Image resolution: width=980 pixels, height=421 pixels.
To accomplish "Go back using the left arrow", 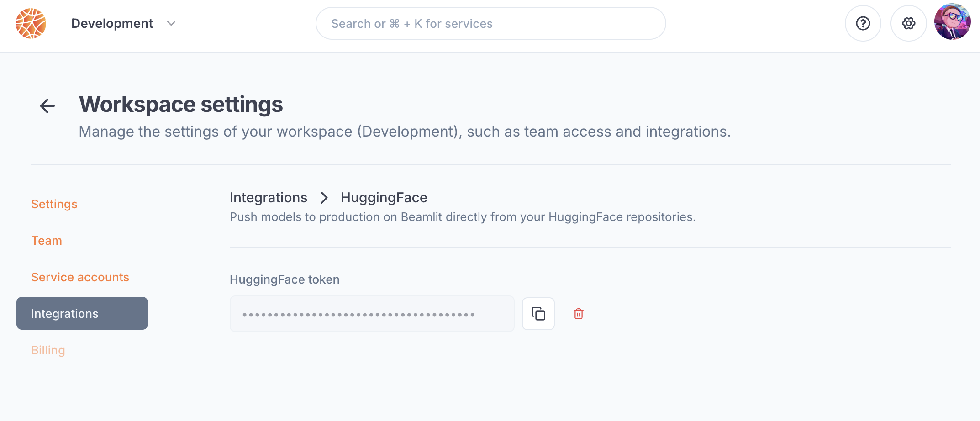I will (47, 106).
